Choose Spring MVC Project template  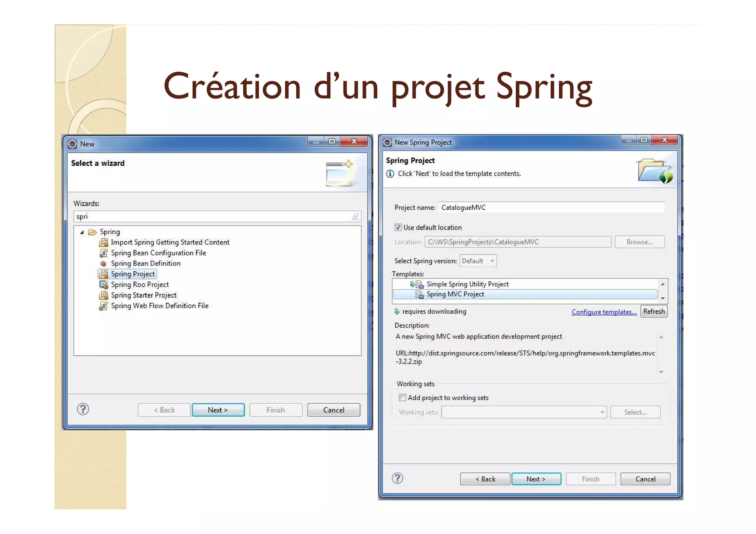point(455,294)
